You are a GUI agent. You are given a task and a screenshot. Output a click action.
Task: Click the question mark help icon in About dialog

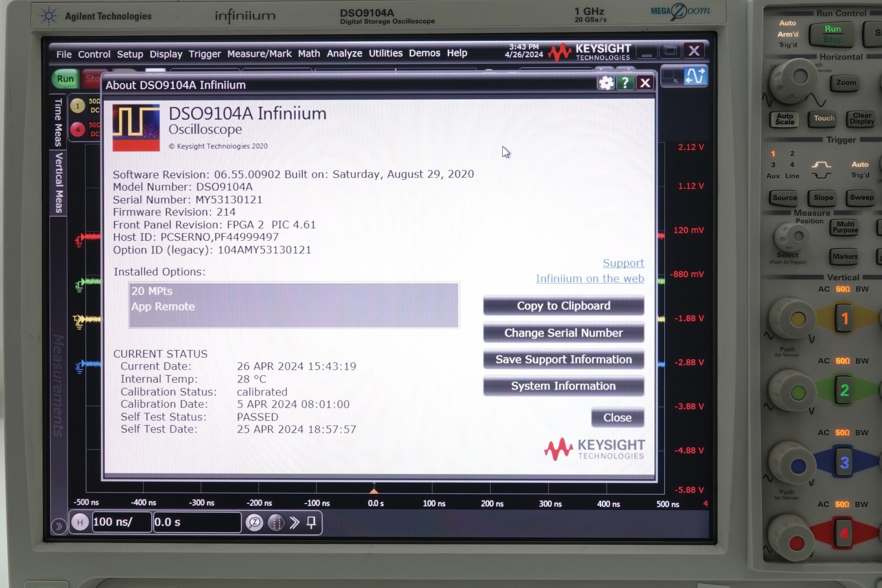coord(625,83)
